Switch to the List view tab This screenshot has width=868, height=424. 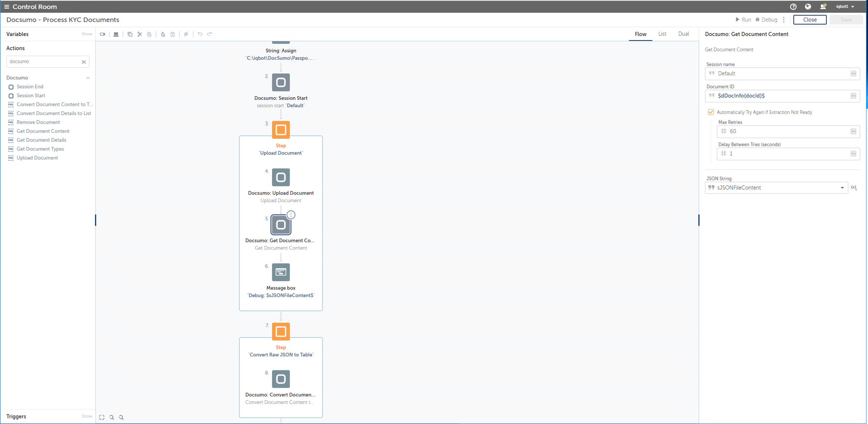[x=662, y=34]
